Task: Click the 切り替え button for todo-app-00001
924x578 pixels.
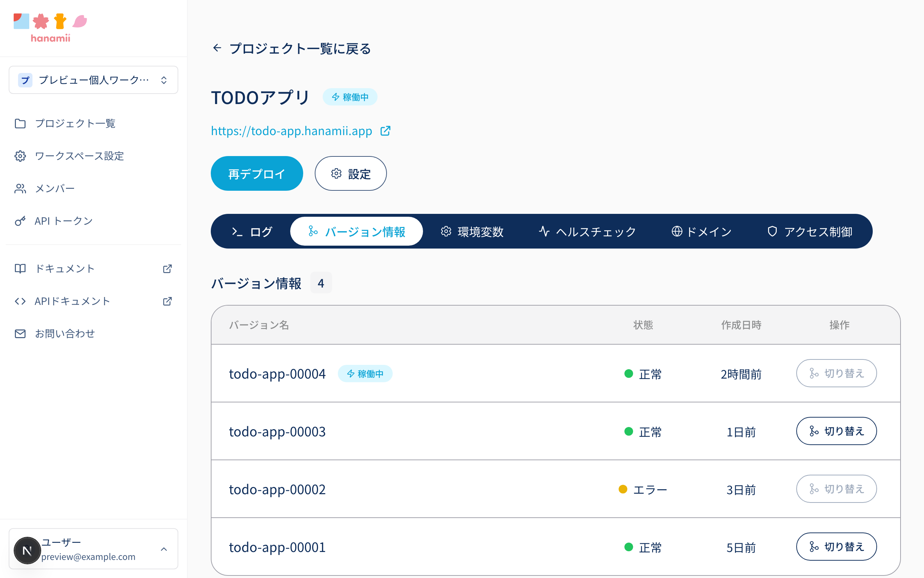Action: click(836, 547)
